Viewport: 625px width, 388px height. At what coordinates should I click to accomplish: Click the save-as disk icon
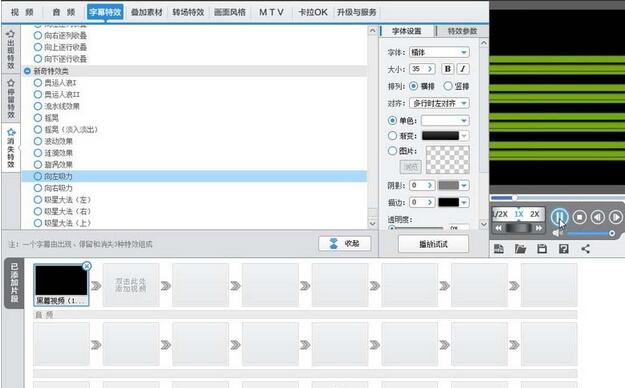pos(564,249)
